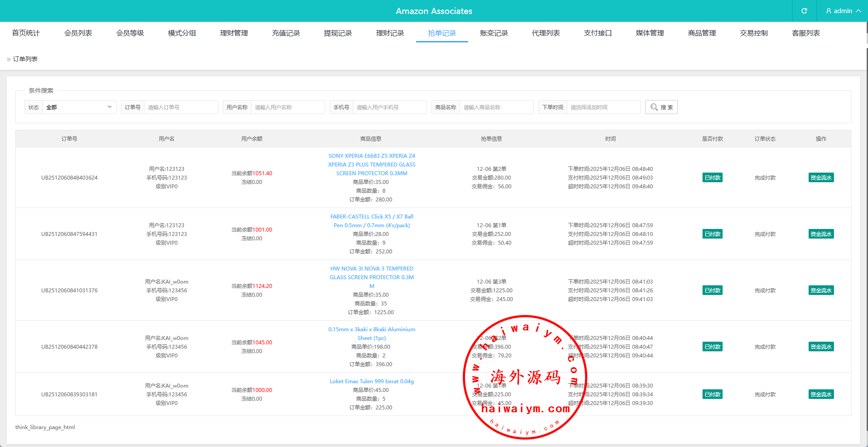The height and width of the screenshot is (447, 868).
Task: Click 已付款 badge for order UB2512060847594431
Action: (x=712, y=234)
